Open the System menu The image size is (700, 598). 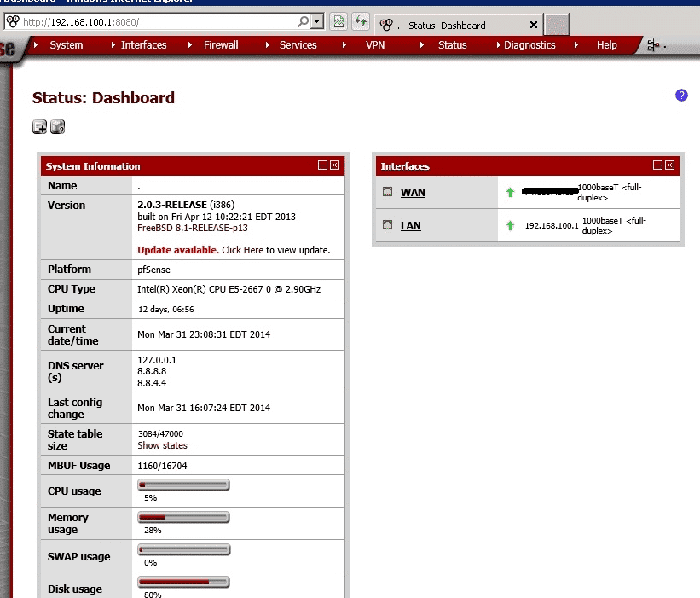click(66, 45)
